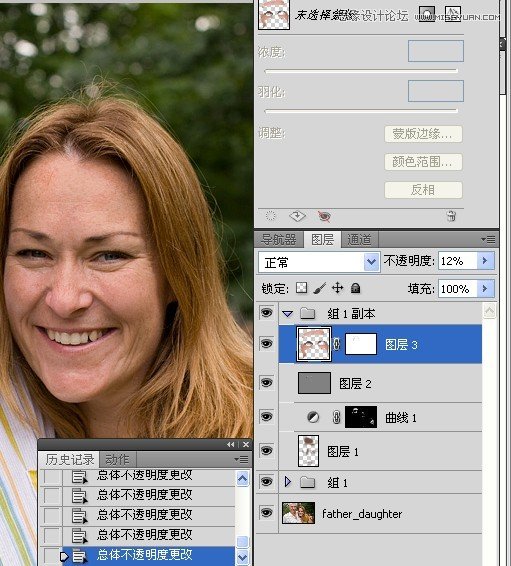This screenshot has height=566, width=511.
Task: Close the history panel
Action: (246, 444)
